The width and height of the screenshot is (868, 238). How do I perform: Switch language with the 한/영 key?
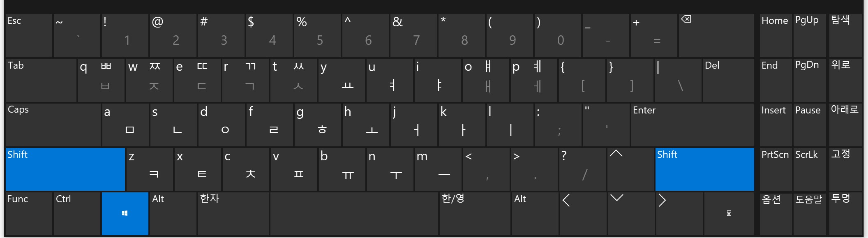pyautogui.click(x=474, y=214)
